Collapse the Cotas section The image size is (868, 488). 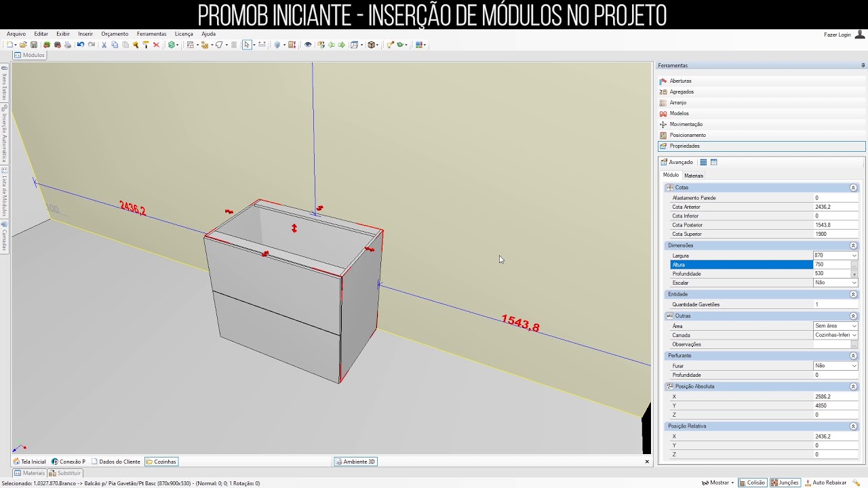853,188
